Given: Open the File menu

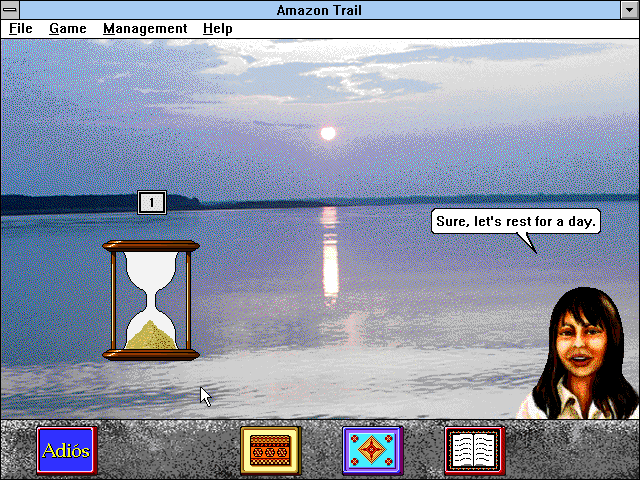Looking at the screenshot, I should 21,29.
